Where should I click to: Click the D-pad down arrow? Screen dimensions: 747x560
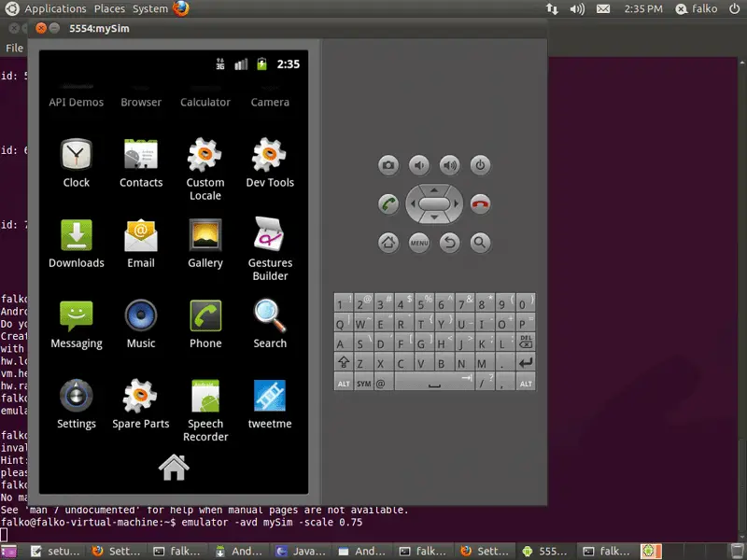434,217
